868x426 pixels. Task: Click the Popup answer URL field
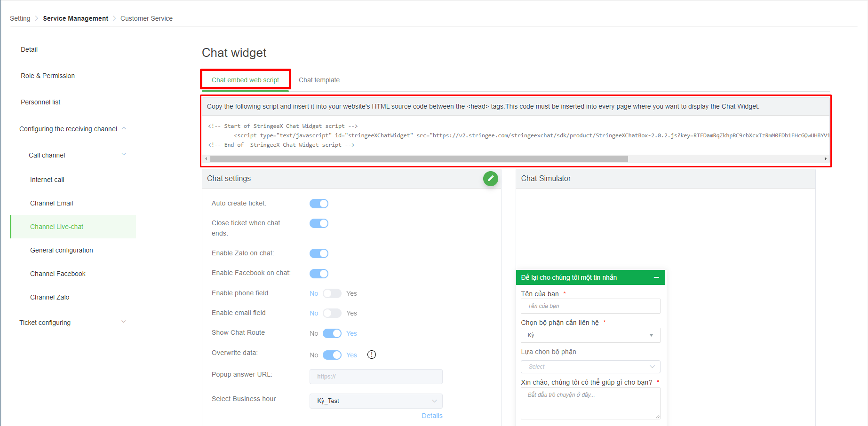375,377
